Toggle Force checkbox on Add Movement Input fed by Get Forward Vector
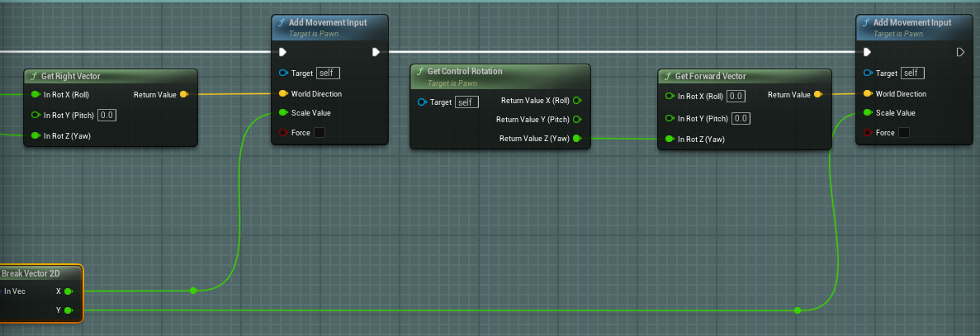The width and height of the screenshot is (980, 336). point(904,132)
